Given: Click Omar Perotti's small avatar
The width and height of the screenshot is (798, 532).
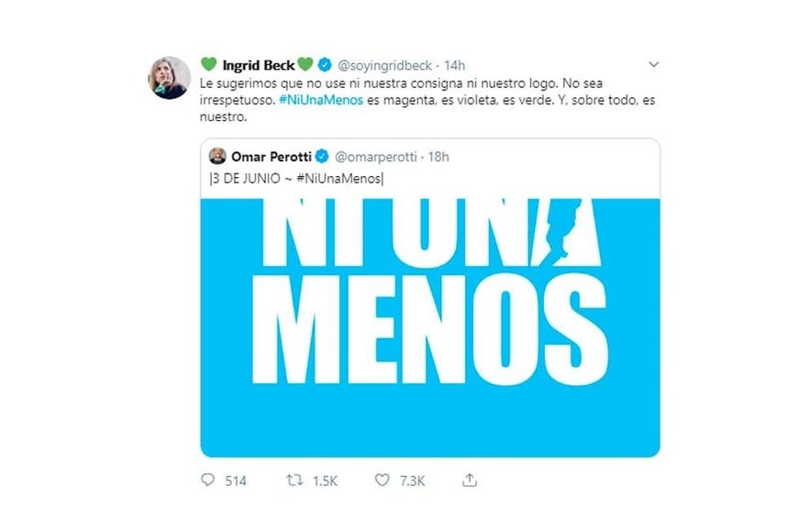Looking at the screenshot, I should click(x=217, y=156).
